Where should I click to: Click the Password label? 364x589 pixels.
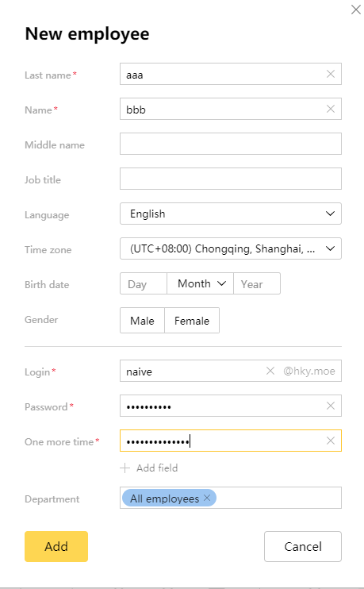[46, 406]
